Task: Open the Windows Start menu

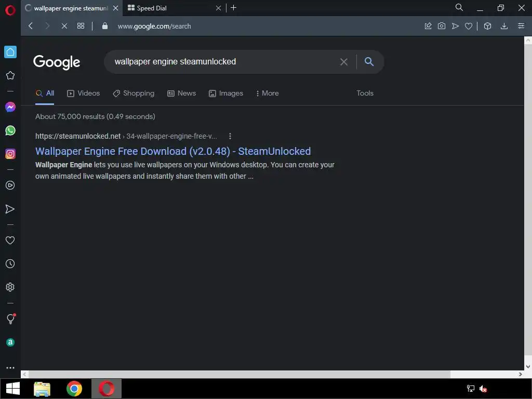Action: [x=13, y=389]
